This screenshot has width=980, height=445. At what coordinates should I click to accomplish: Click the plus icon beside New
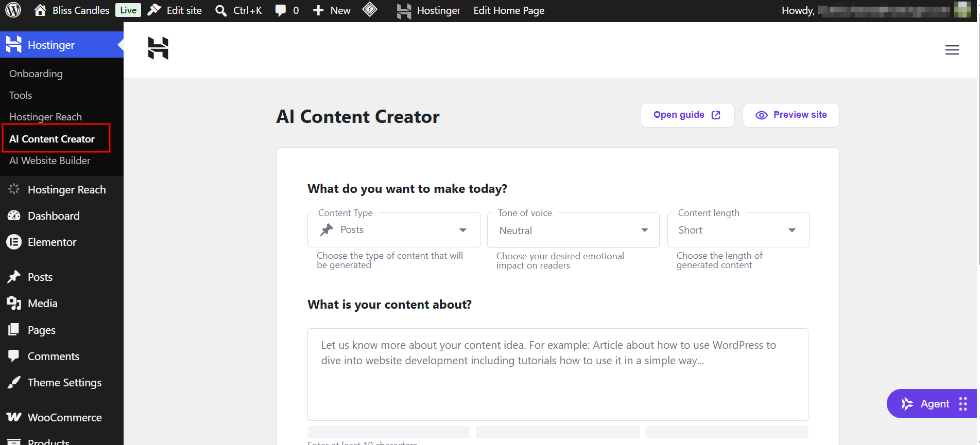coord(318,10)
